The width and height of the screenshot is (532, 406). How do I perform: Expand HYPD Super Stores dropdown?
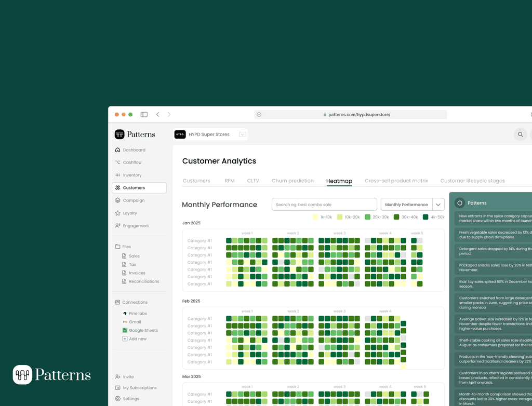[242, 134]
